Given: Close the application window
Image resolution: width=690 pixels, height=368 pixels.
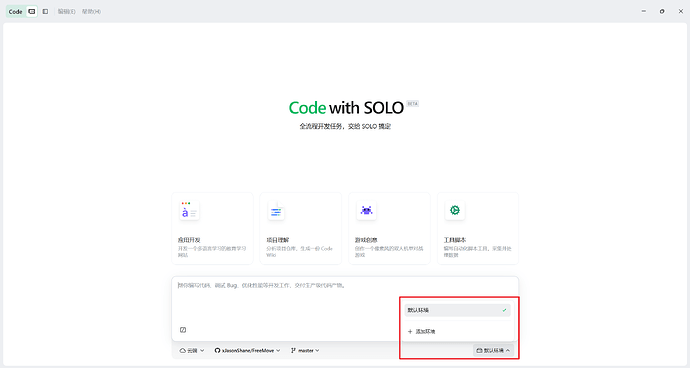Looking at the screenshot, I should tap(680, 11).
